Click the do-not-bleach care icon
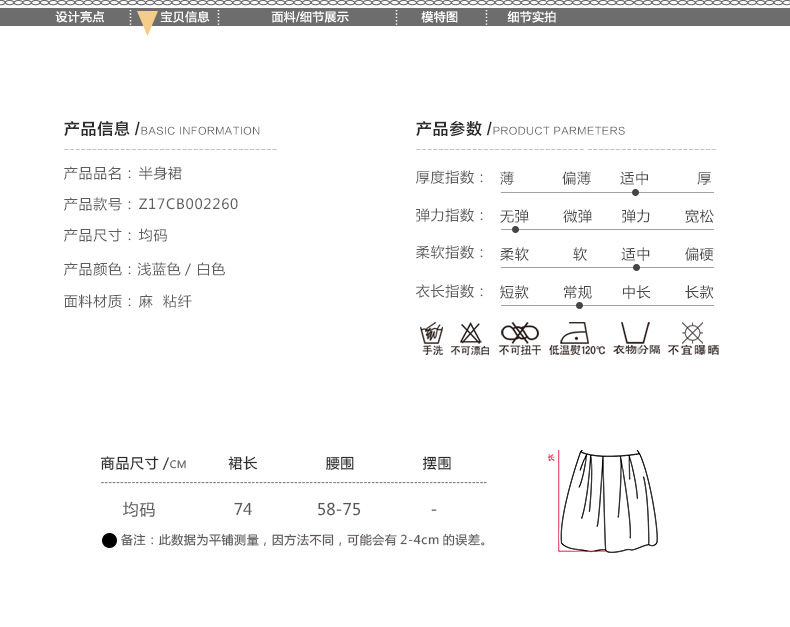 pos(470,333)
